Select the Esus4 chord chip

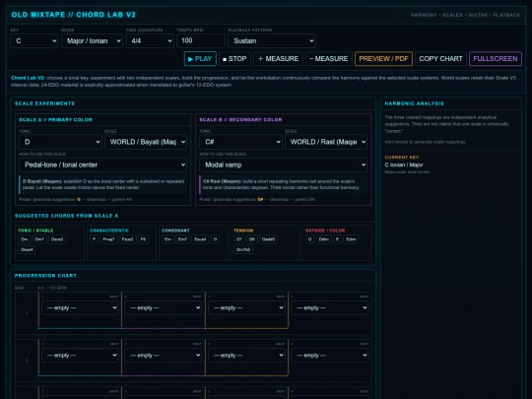(x=200, y=239)
